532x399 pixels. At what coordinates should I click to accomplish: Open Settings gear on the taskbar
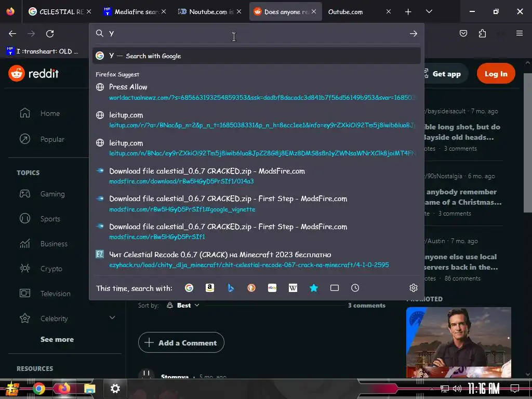[115, 389]
